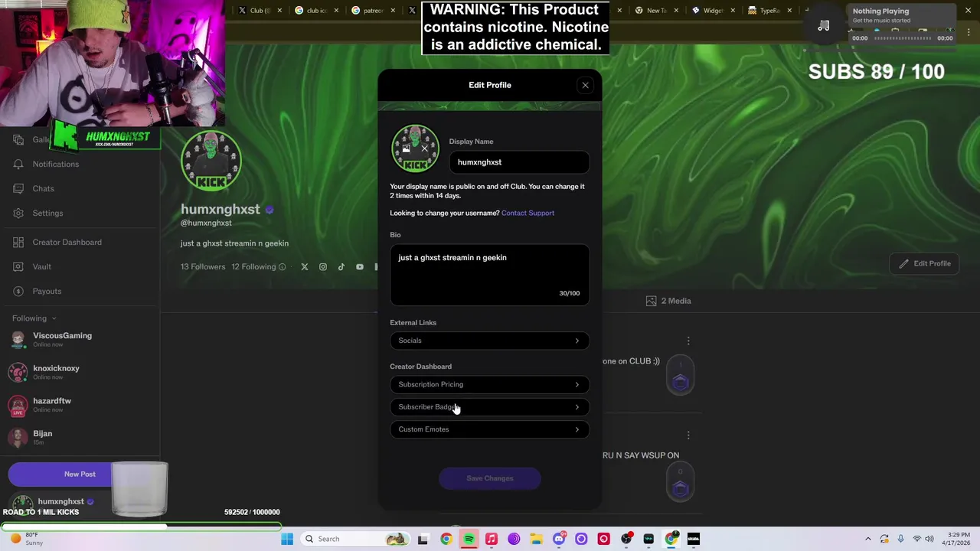Show hidden system tray icons
Viewport: 980px width, 551px height.
click(x=867, y=539)
